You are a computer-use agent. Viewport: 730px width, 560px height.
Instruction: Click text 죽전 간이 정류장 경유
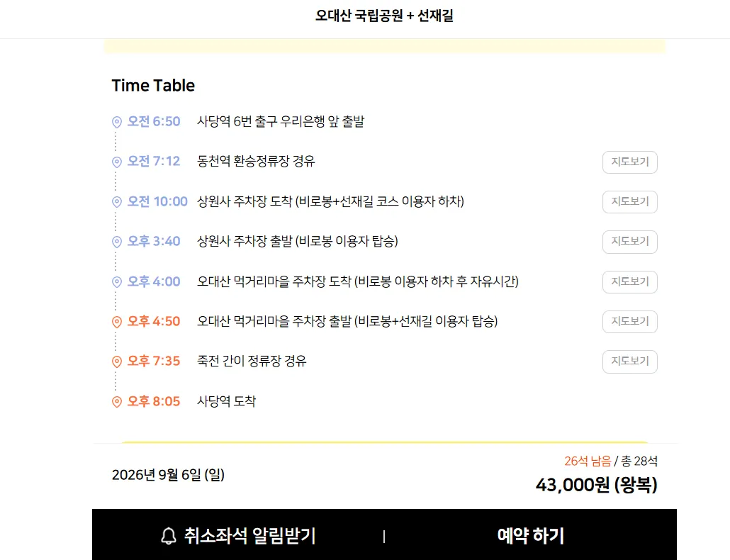[252, 361]
